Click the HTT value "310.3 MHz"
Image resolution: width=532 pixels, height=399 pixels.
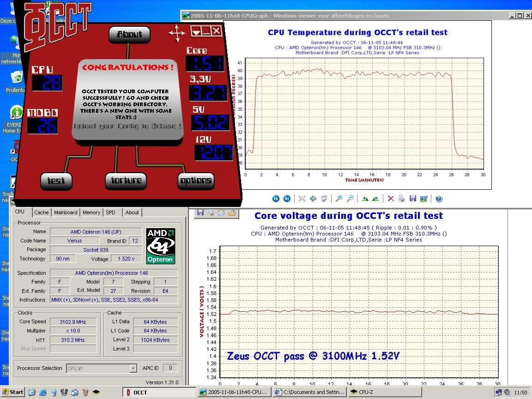tap(73, 340)
